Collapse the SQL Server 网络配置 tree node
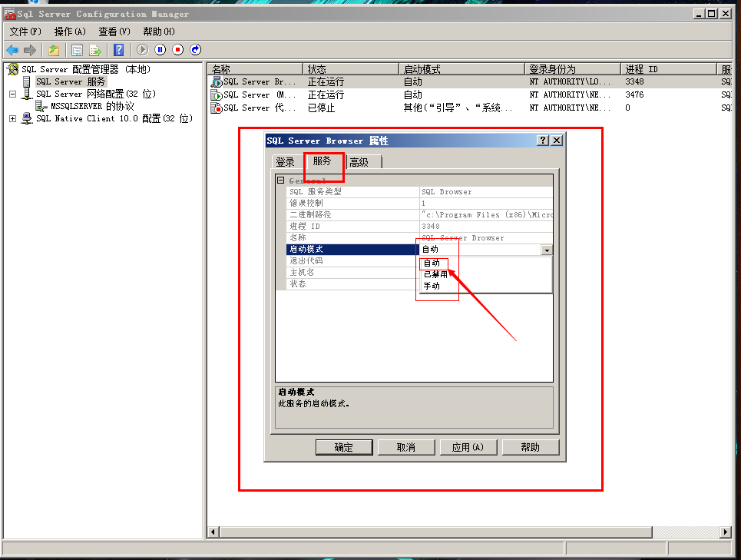Image resolution: width=741 pixels, height=560 pixels. (x=13, y=94)
